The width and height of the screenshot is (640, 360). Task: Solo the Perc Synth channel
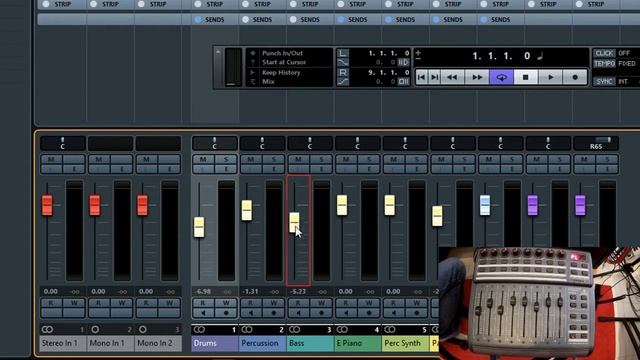point(417,159)
